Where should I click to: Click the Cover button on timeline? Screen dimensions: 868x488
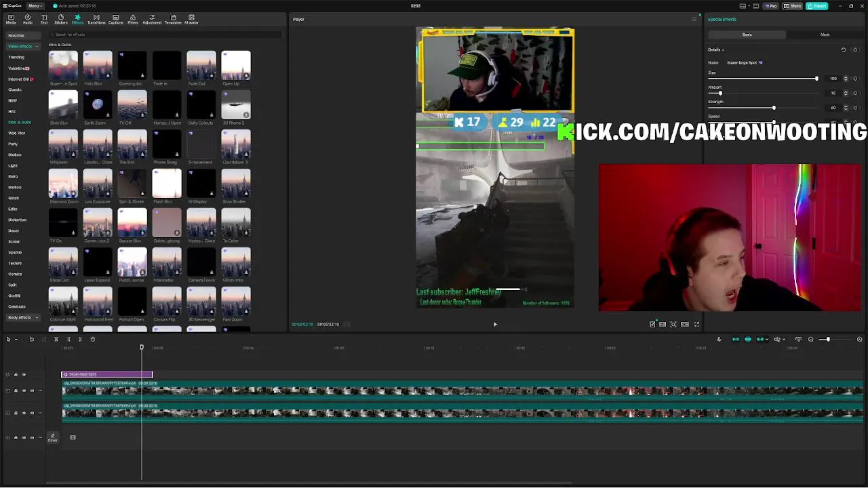52,437
